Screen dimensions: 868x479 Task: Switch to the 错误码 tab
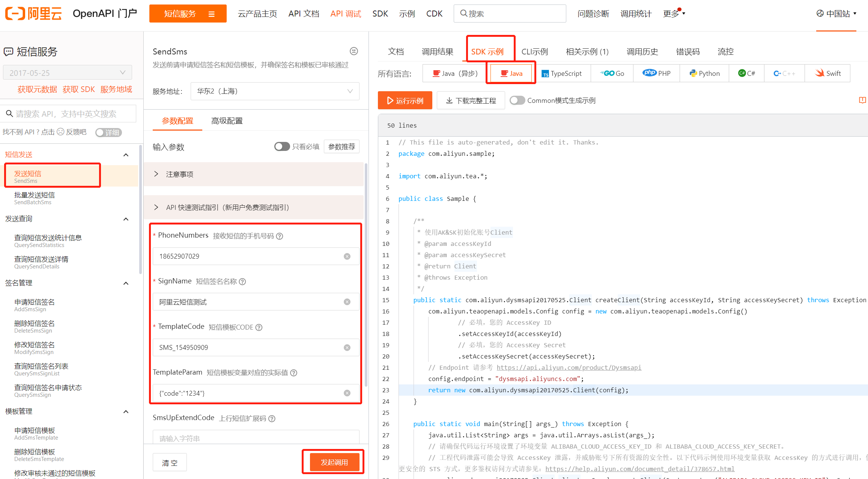tap(688, 51)
